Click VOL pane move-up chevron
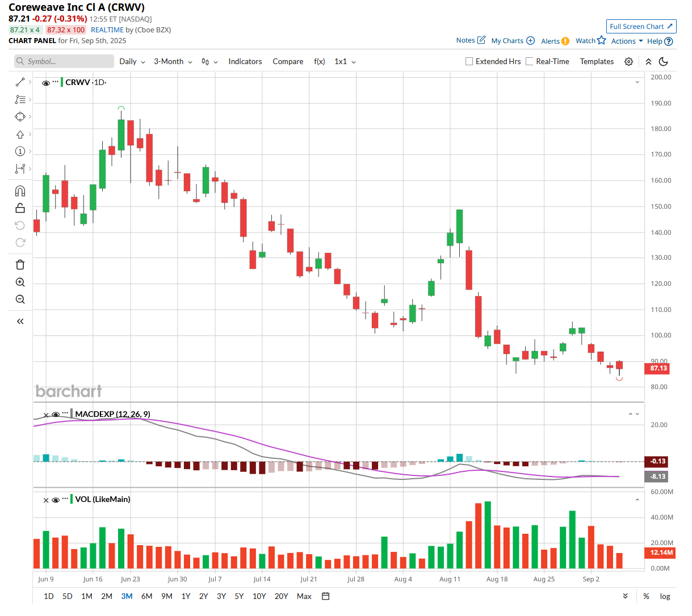692x616 pixels. (x=637, y=500)
